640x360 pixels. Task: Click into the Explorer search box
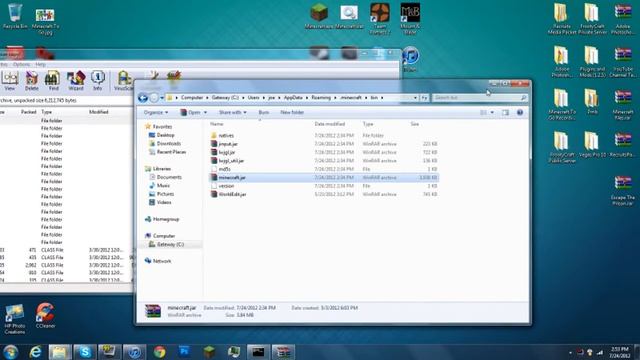point(479,98)
